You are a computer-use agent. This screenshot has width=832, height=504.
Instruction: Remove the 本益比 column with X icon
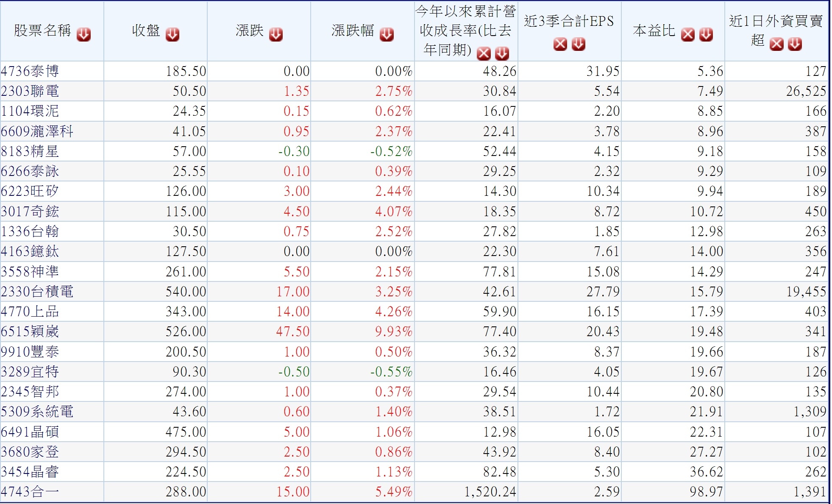click(x=687, y=34)
